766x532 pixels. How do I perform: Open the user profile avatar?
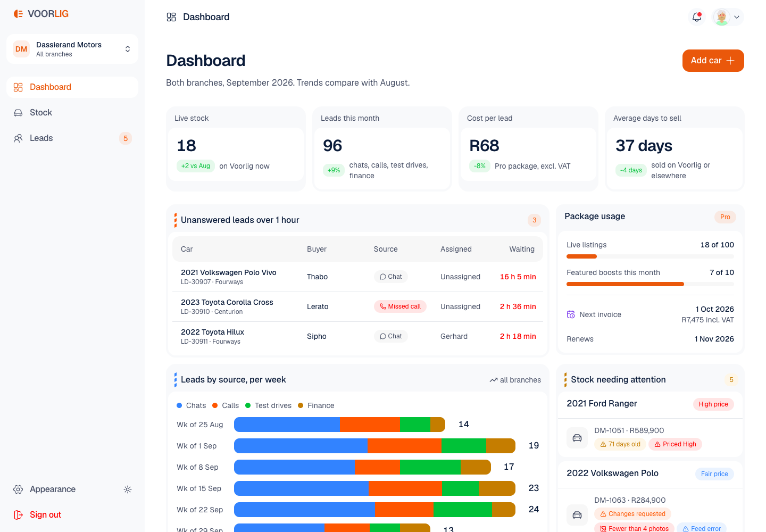tap(722, 17)
